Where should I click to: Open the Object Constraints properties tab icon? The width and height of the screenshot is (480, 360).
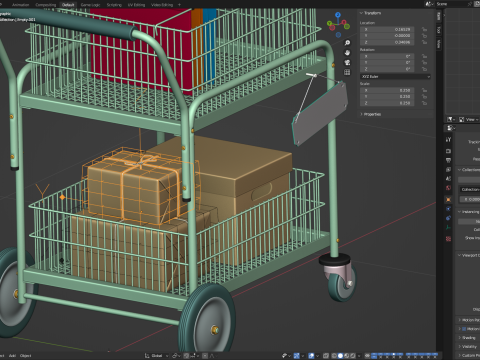(448, 218)
